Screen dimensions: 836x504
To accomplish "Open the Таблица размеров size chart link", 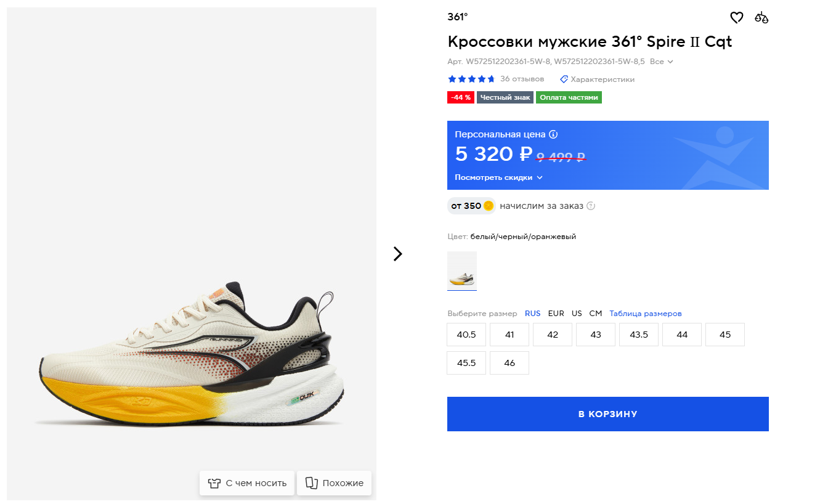I will 646,314.
